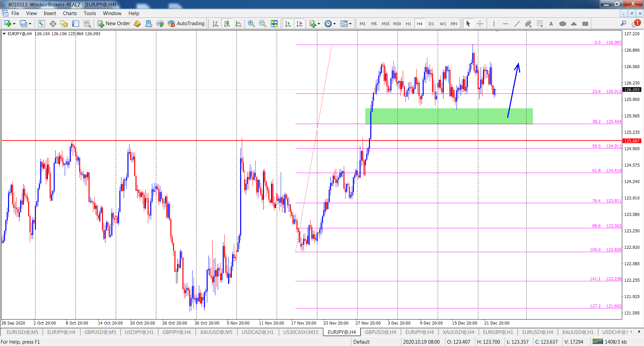The image size is (644, 346).
Task: Open the Strategy Tester magnifier icon
Action: [x=87, y=23]
